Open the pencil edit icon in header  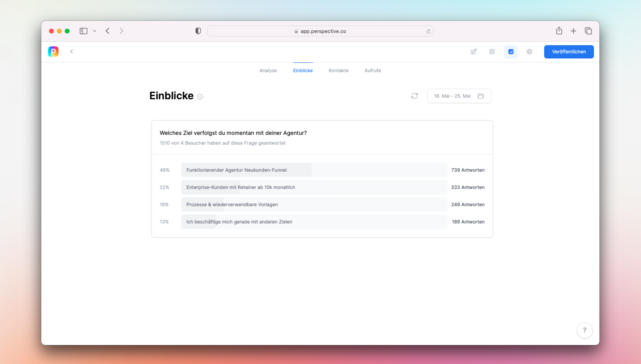pyautogui.click(x=473, y=52)
